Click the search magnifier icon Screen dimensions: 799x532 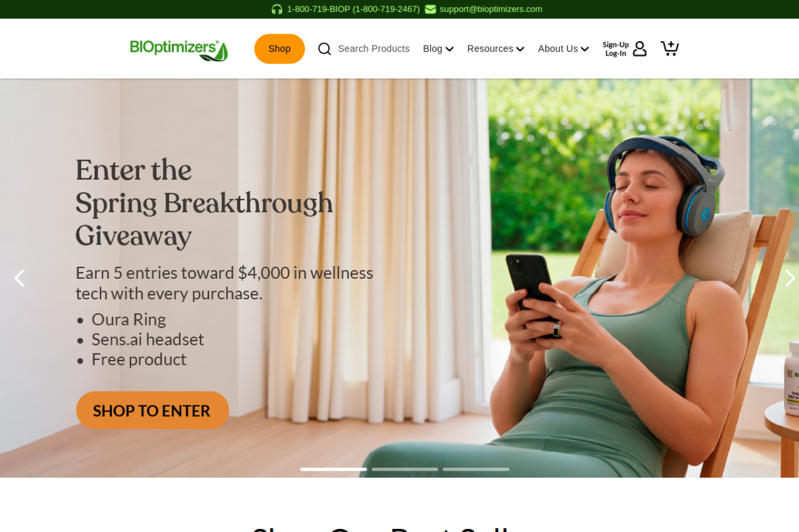pos(325,49)
